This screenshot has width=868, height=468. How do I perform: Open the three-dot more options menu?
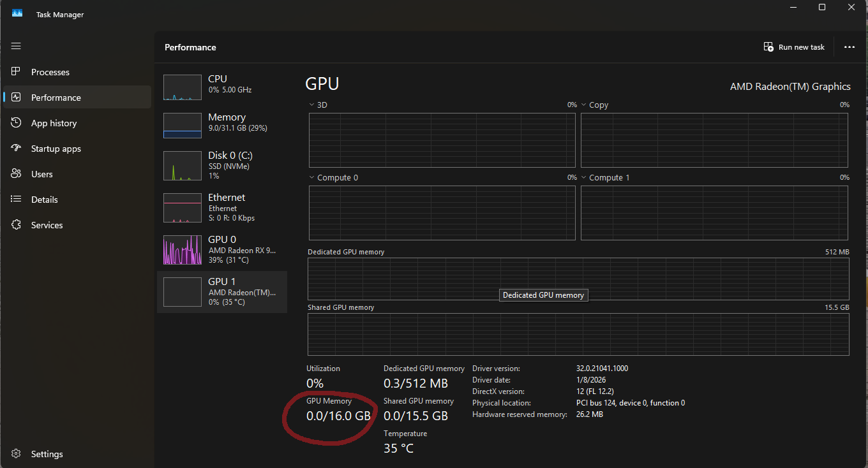(849, 47)
